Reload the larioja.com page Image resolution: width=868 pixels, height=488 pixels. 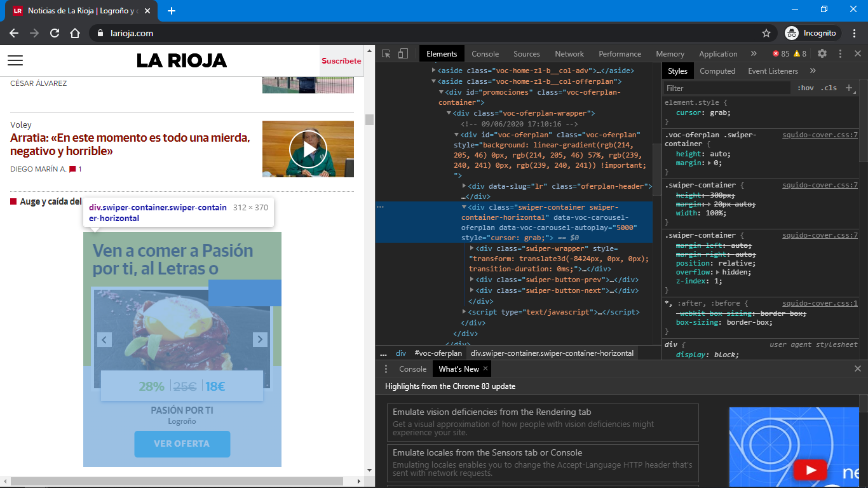[55, 33]
